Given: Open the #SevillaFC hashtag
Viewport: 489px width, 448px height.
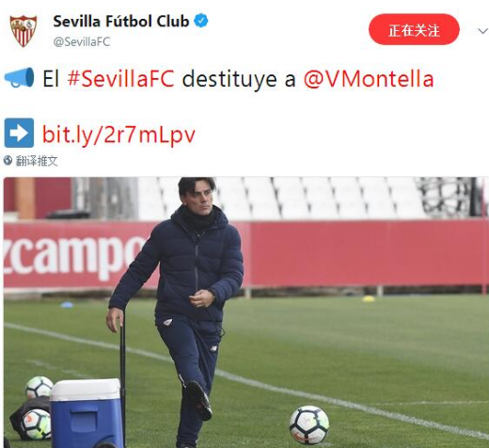Looking at the screenshot, I should [121, 78].
